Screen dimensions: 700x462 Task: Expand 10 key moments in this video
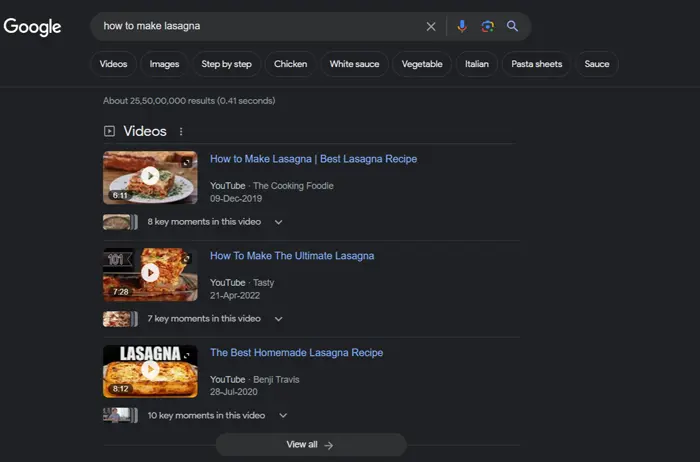[x=283, y=415]
